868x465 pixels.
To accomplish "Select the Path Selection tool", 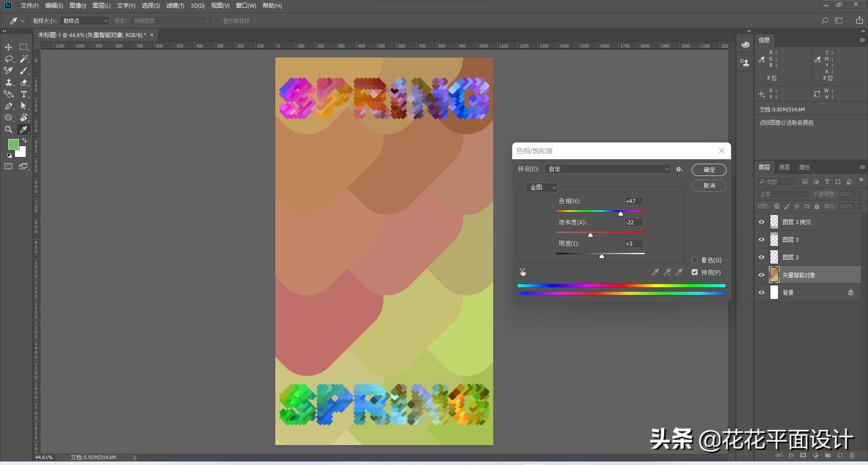I will [24, 106].
